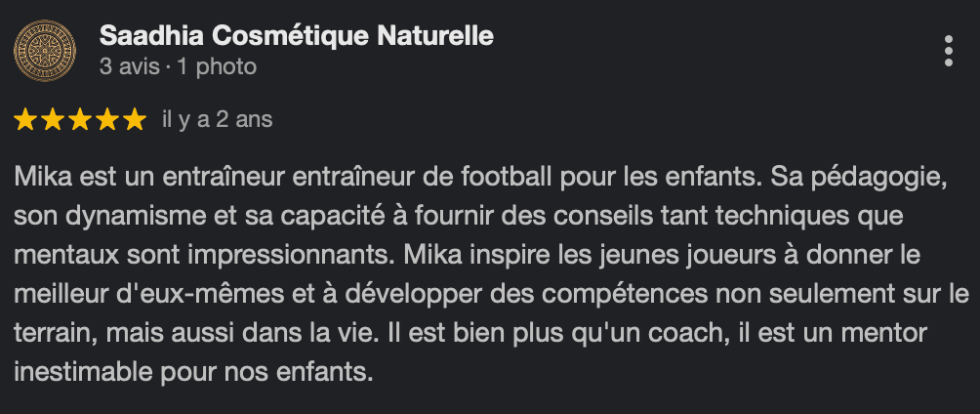Open the three-dot review options menu
The height and width of the screenshot is (414, 980).
tap(948, 52)
